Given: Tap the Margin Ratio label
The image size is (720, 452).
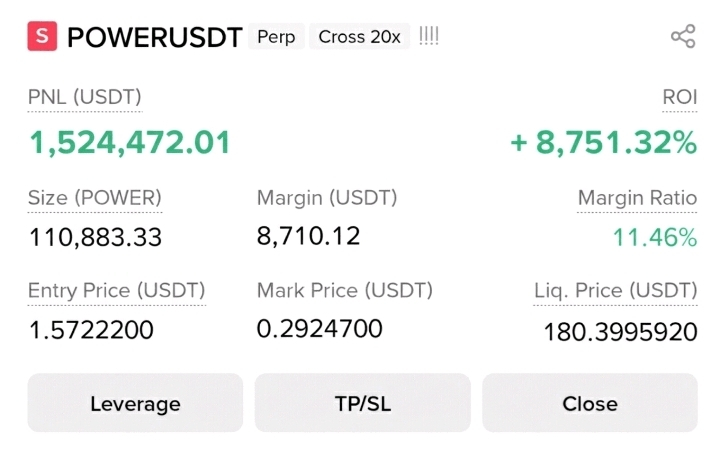Looking at the screenshot, I should pos(637,198).
